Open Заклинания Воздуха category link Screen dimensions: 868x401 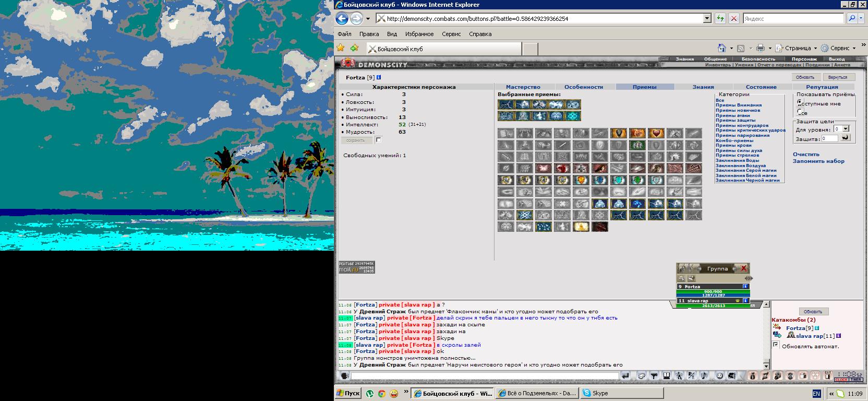741,166
